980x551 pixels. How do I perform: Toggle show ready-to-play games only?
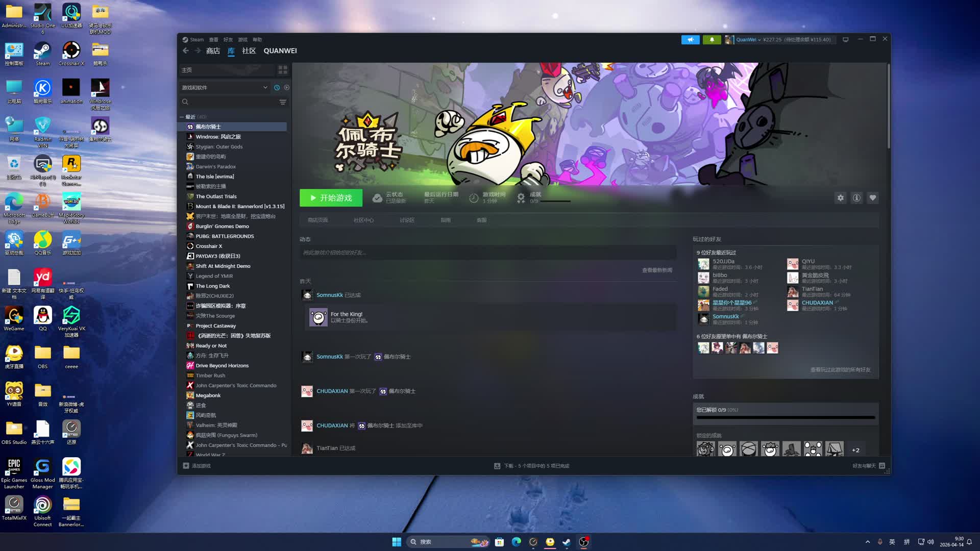(x=287, y=88)
